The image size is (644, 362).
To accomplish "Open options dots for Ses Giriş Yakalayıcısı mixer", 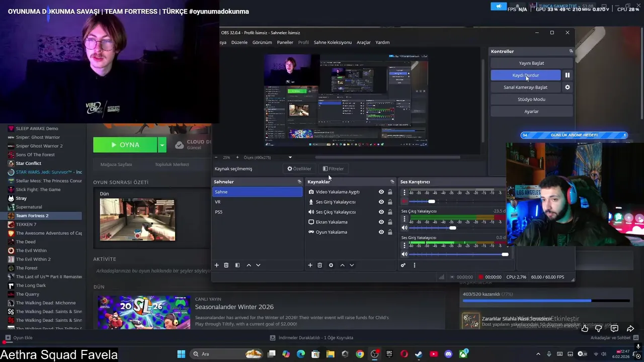I will pos(405,245).
